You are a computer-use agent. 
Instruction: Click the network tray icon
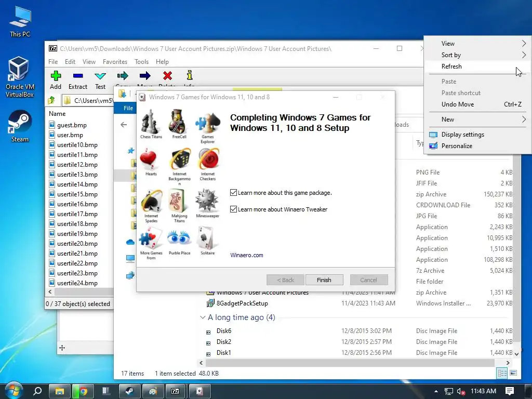(x=448, y=391)
